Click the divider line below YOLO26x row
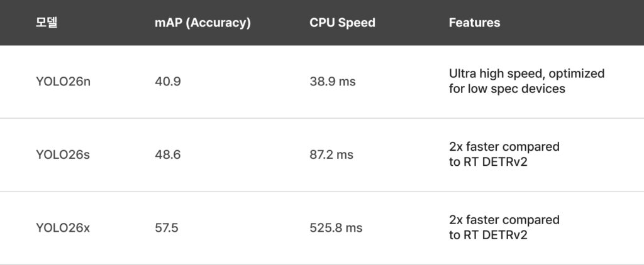The width and height of the screenshot is (644, 265). (322, 264)
